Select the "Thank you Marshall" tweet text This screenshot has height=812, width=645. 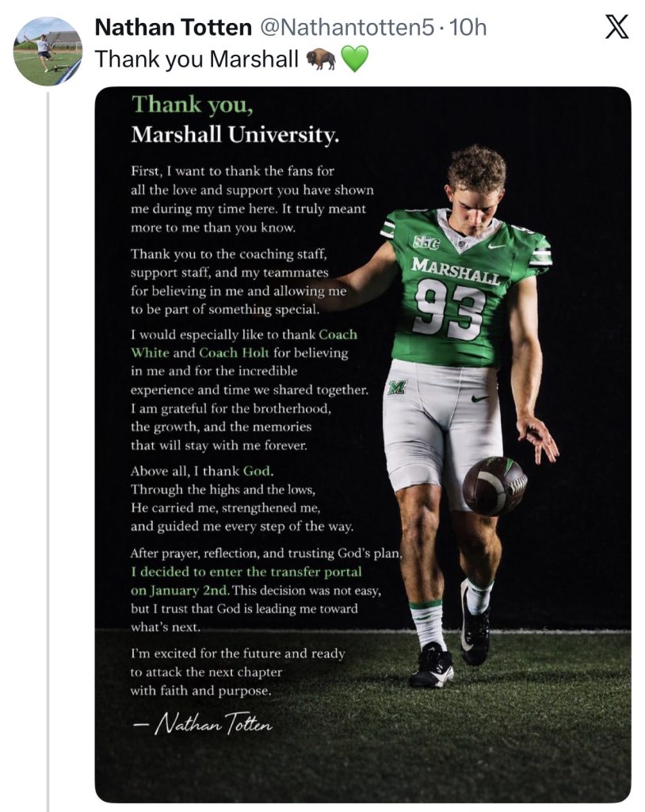pyautogui.click(x=197, y=59)
